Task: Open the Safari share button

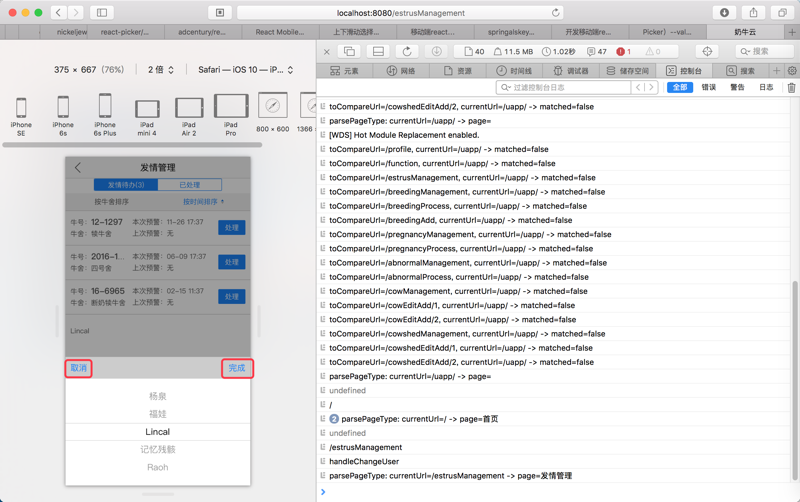Action: click(x=753, y=13)
